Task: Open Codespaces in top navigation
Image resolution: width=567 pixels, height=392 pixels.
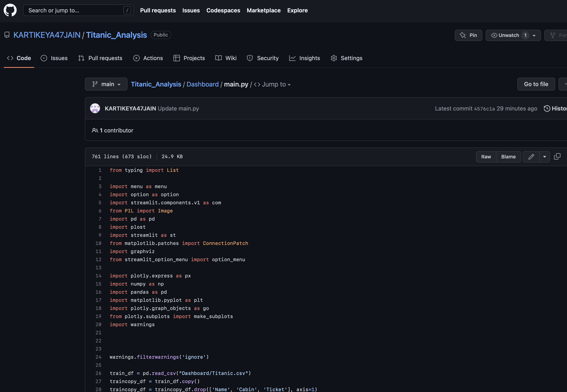Action: click(x=223, y=10)
